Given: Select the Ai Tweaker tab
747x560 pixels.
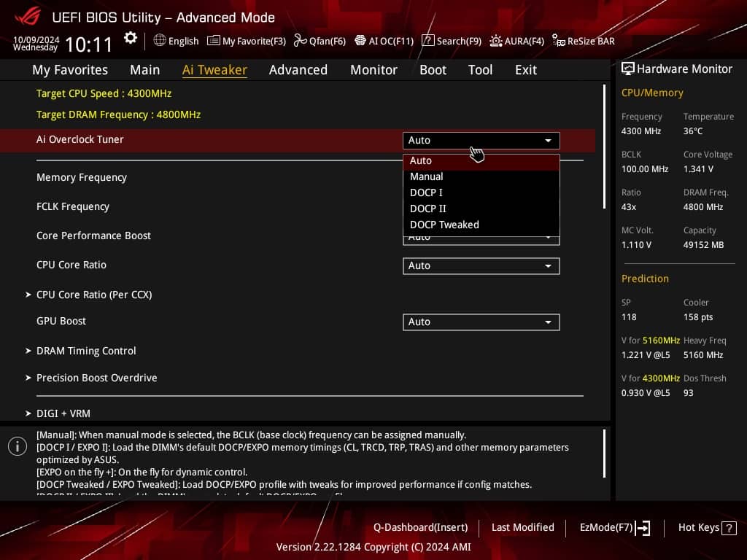Looking at the screenshot, I should [214, 70].
